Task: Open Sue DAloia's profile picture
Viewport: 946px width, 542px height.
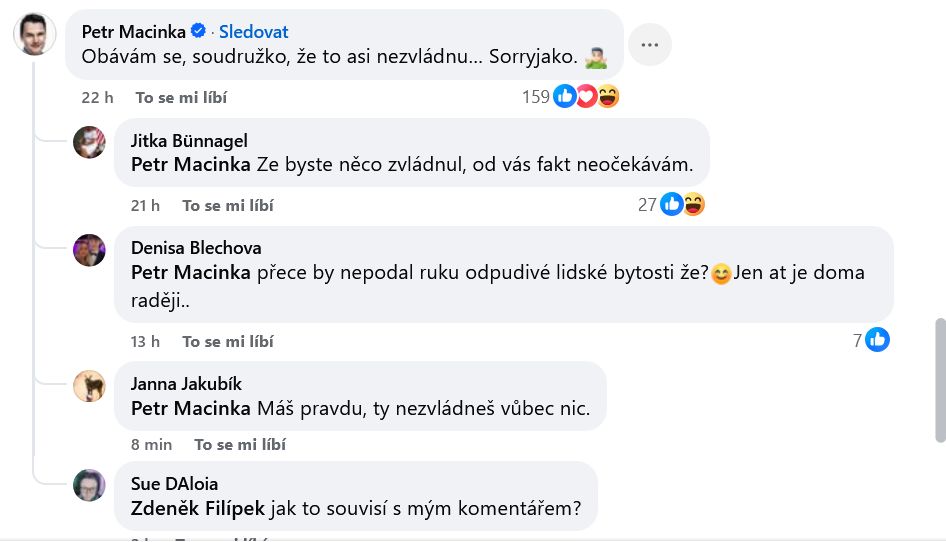Action: [89, 485]
